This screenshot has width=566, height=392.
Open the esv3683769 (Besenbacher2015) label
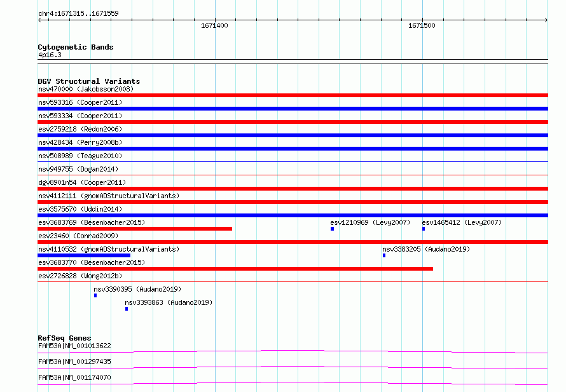coord(92,222)
